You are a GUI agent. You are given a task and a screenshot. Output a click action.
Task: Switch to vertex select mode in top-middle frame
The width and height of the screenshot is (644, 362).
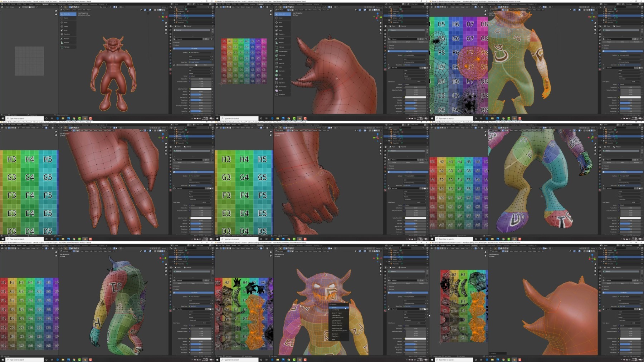(x=288, y=10)
